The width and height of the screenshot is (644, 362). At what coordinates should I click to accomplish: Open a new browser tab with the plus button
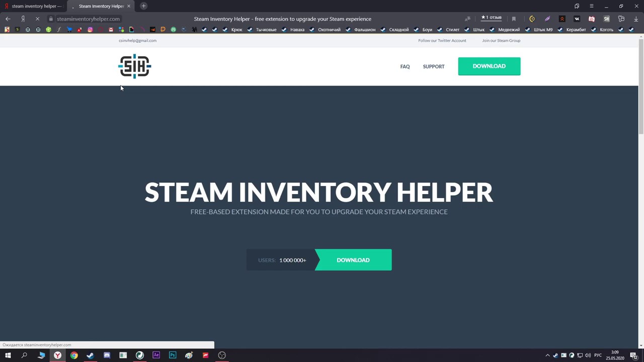pyautogui.click(x=143, y=6)
